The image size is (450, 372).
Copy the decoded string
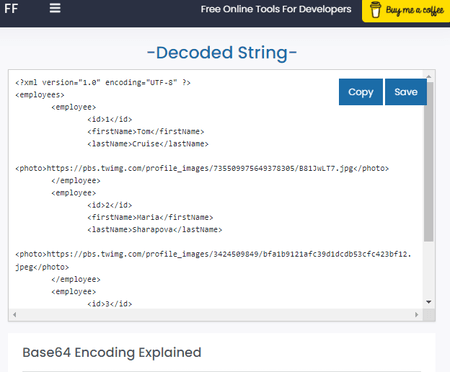pos(361,92)
